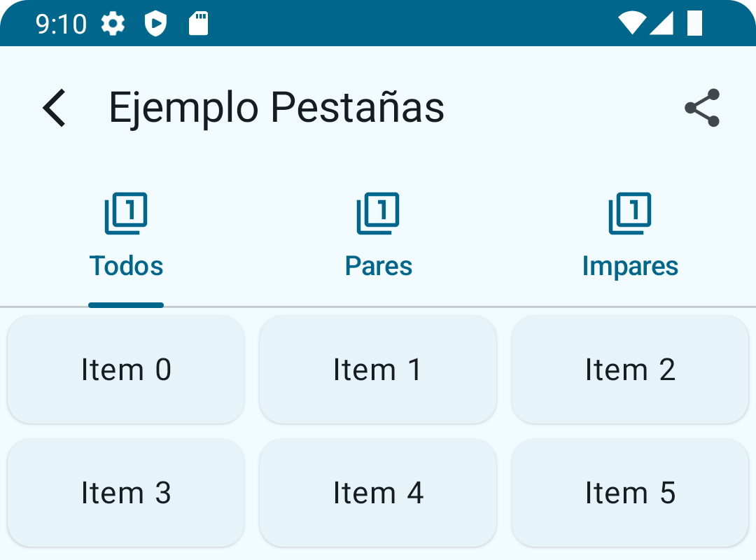The image size is (756, 560).
Task: Select the Item 5 card
Action: tap(630, 493)
